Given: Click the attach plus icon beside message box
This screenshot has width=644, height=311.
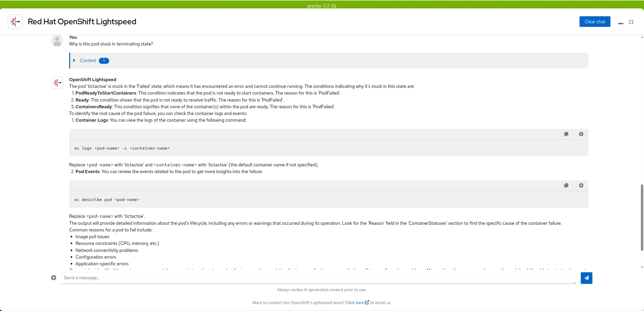Looking at the screenshot, I should pos(54,278).
